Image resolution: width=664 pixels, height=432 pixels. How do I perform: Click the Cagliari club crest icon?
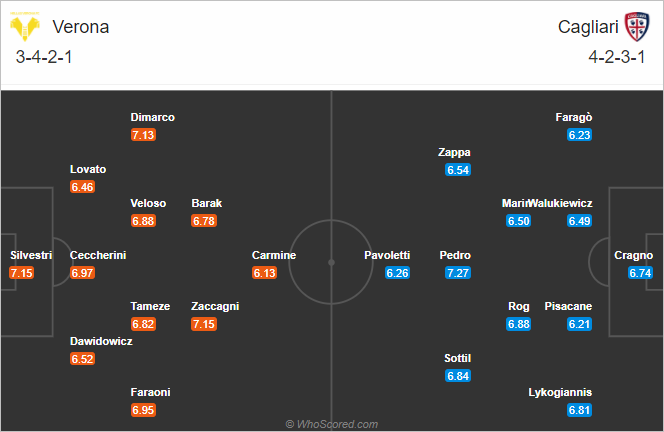pyautogui.click(x=636, y=26)
